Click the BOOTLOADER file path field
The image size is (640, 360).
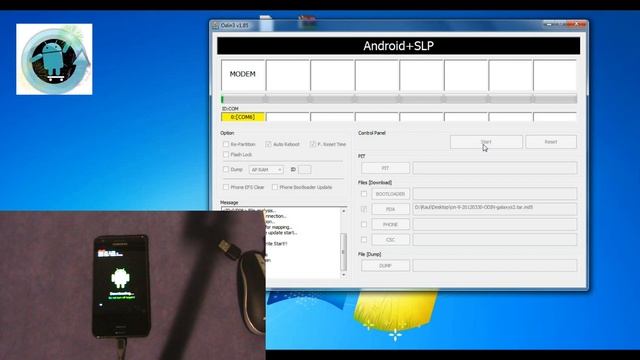[495, 194]
